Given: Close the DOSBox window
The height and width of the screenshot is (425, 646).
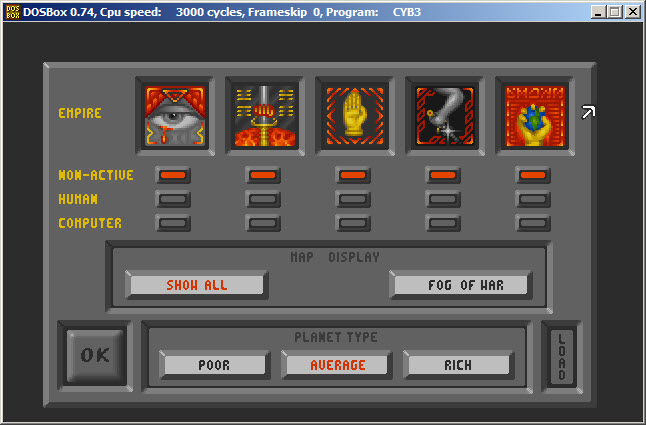Looking at the screenshot, I should point(632,12).
